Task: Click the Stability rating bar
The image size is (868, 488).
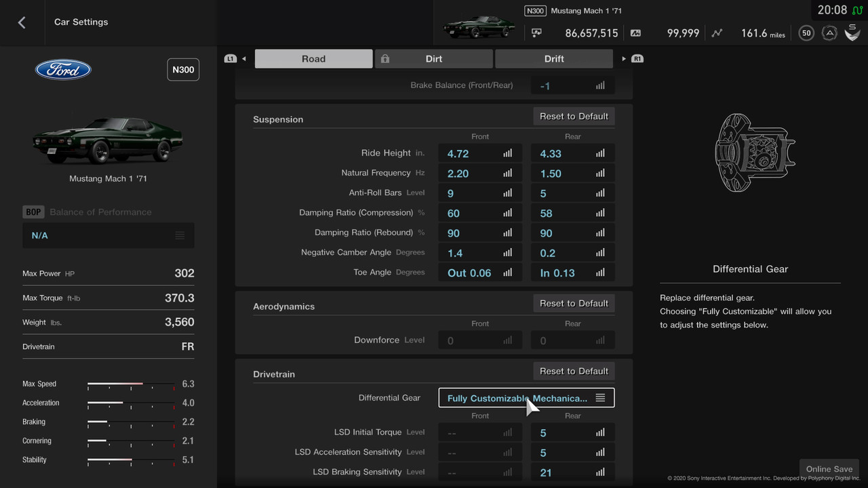Action: (131, 460)
